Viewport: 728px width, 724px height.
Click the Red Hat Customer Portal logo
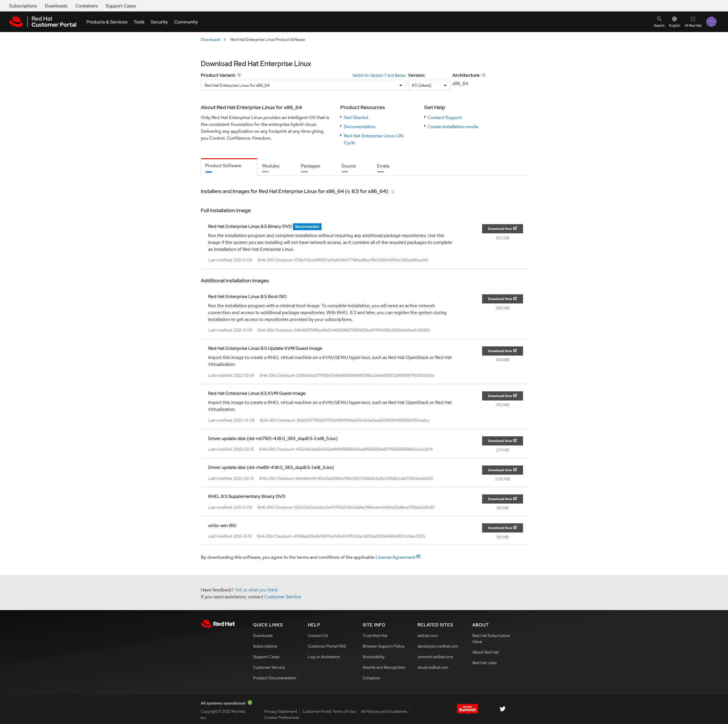pyautogui.click(x=43, y=21)
